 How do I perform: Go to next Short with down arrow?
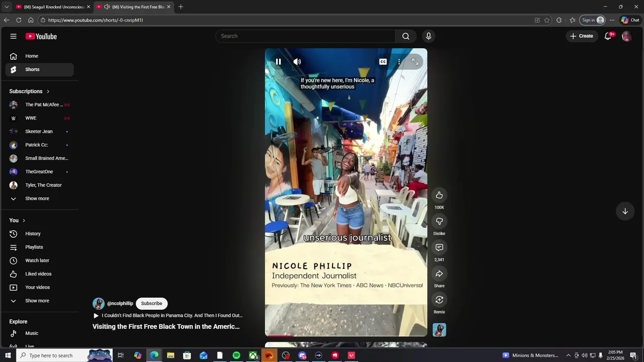(x=625, y=211)
